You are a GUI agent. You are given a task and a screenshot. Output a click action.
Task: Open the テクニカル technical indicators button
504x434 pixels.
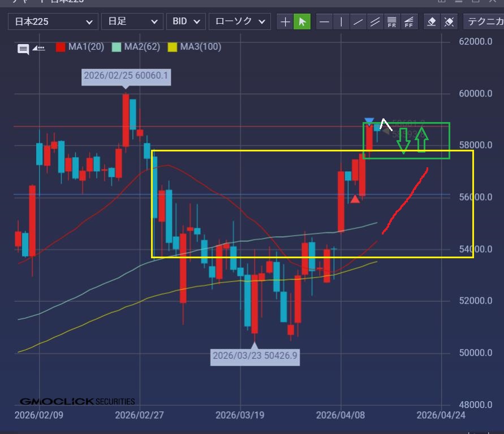tap(484, 22)
